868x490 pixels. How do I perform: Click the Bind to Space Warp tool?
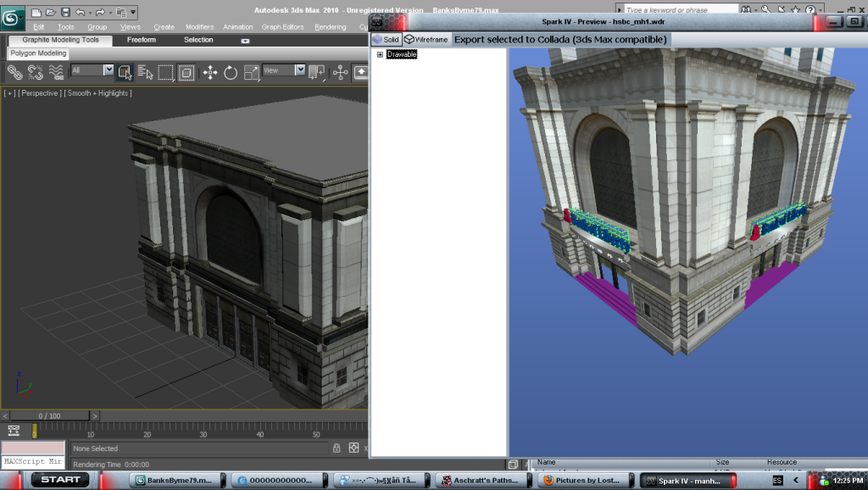point(56,73)
